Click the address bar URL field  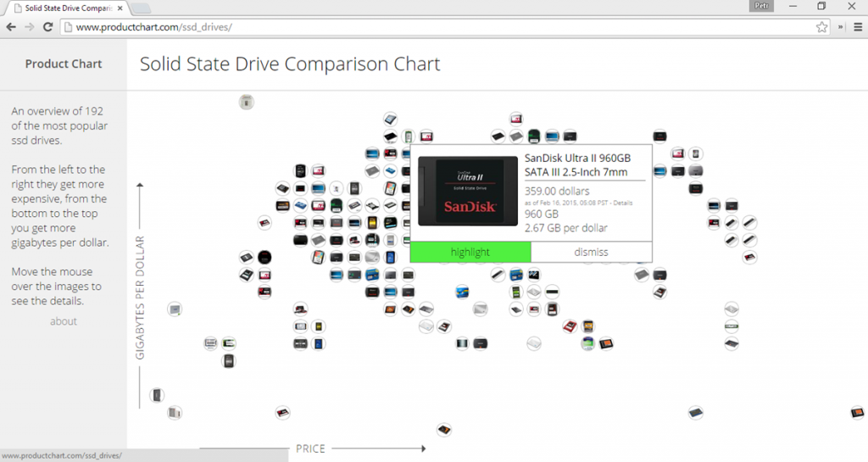(424, 27)
